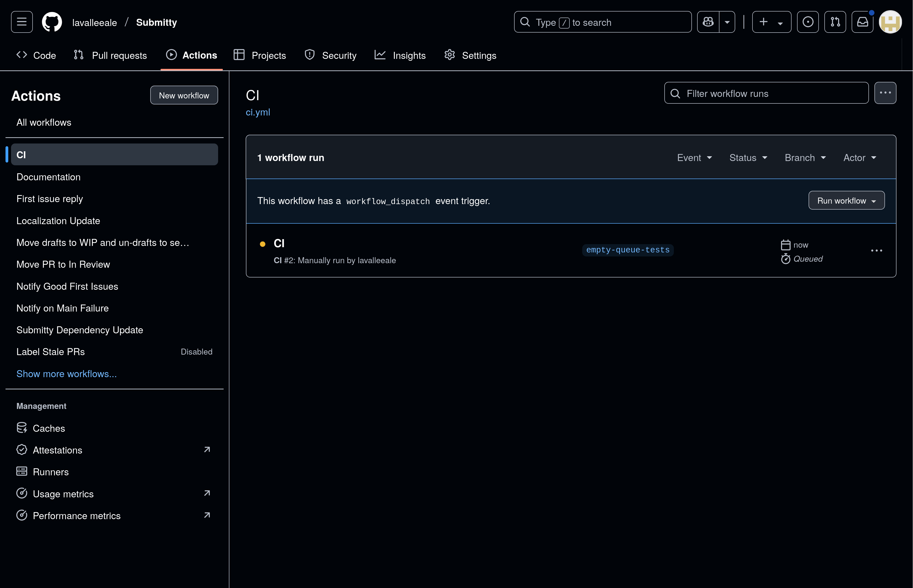Select Notify Good First Issues workflow
913x588 pixels.
point(114,286)
